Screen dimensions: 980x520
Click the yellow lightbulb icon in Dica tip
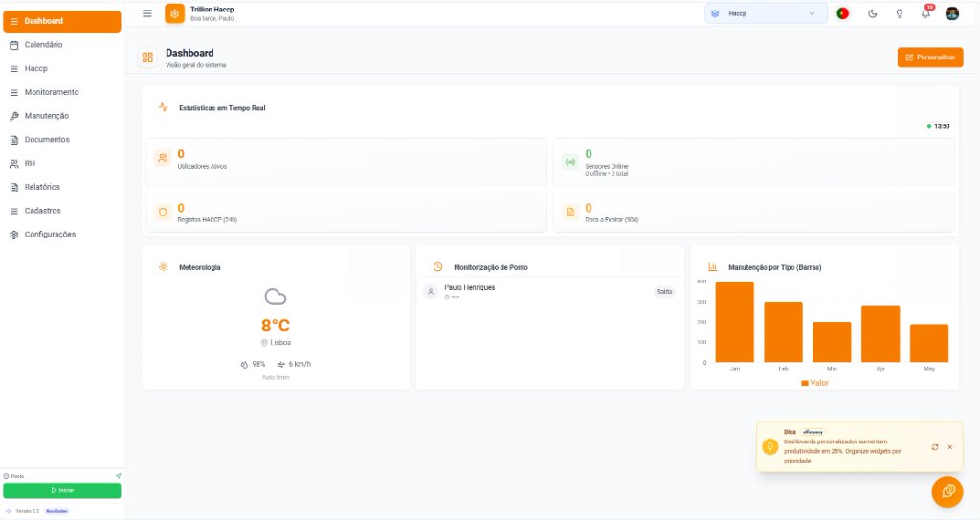coord(770,447)
